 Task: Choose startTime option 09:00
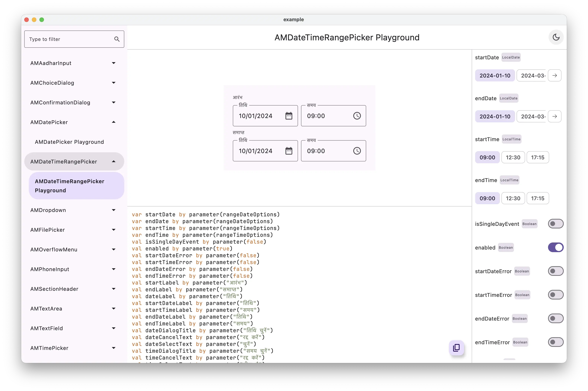click(x=487, y=157)
